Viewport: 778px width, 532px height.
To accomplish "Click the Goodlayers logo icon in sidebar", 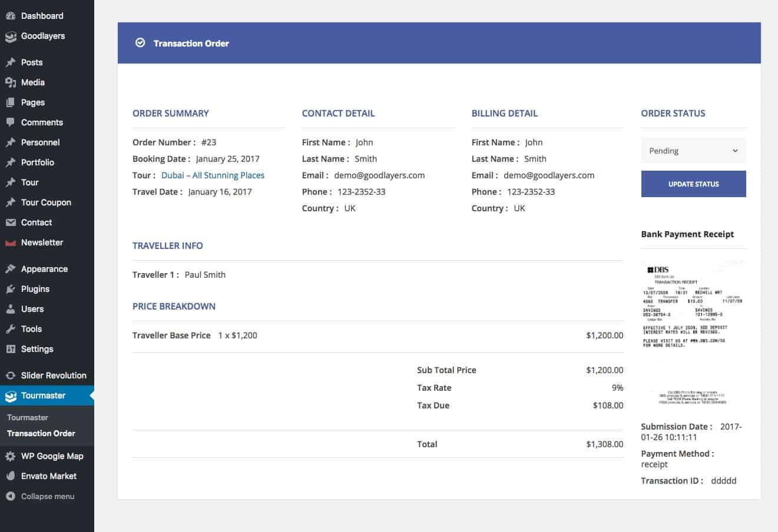I will (10, 36).
